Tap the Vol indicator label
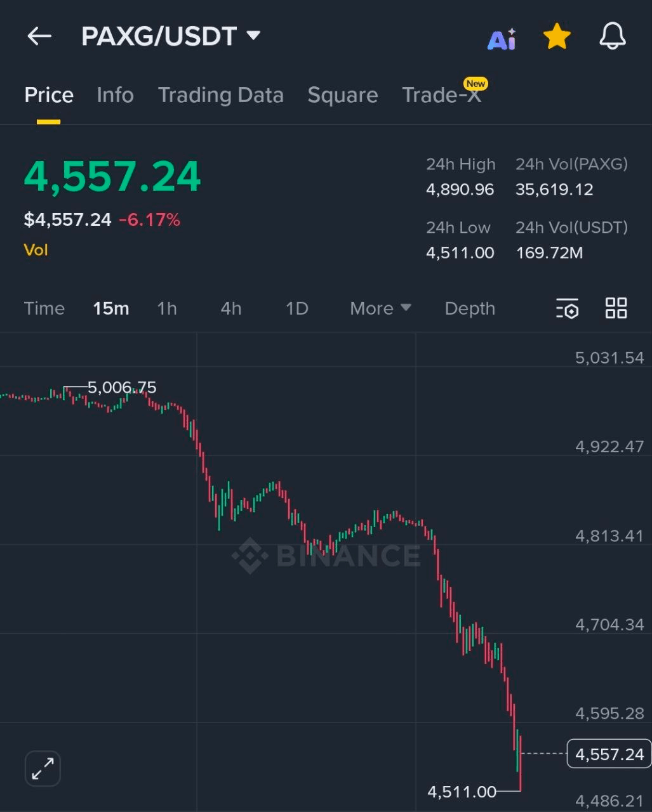 click(x=36, y=250)
